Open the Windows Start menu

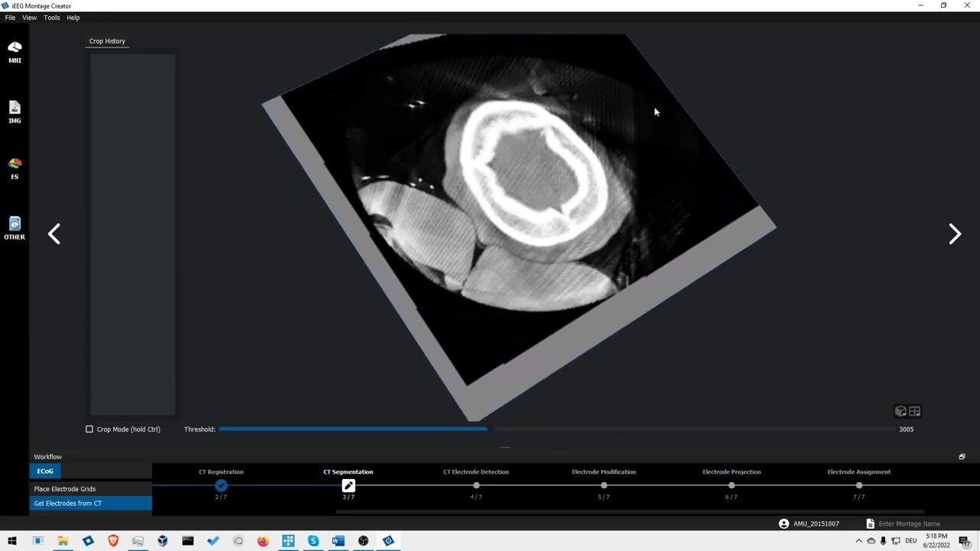(x=12, y=541)
